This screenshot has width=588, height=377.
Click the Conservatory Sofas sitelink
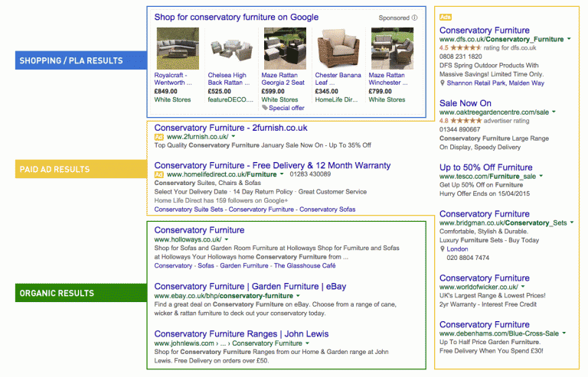[x=327, y=210]
